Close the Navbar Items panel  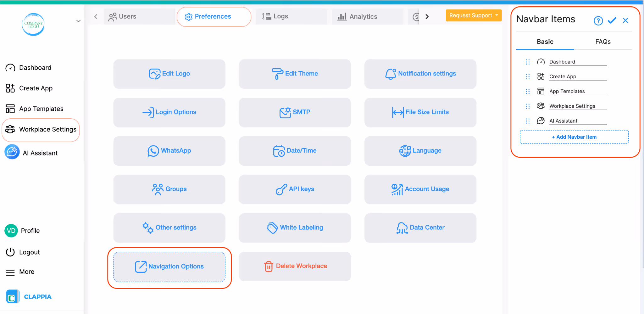(625, 20)
